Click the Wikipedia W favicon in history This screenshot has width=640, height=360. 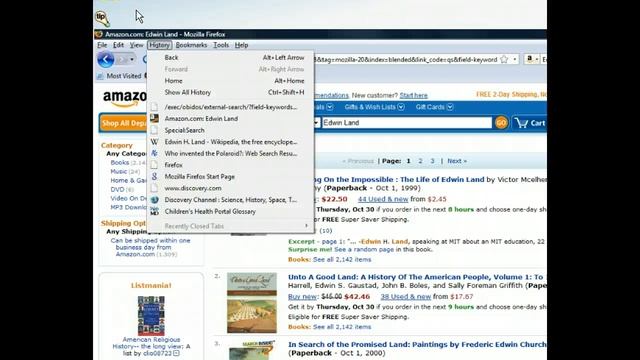[154, 142]
